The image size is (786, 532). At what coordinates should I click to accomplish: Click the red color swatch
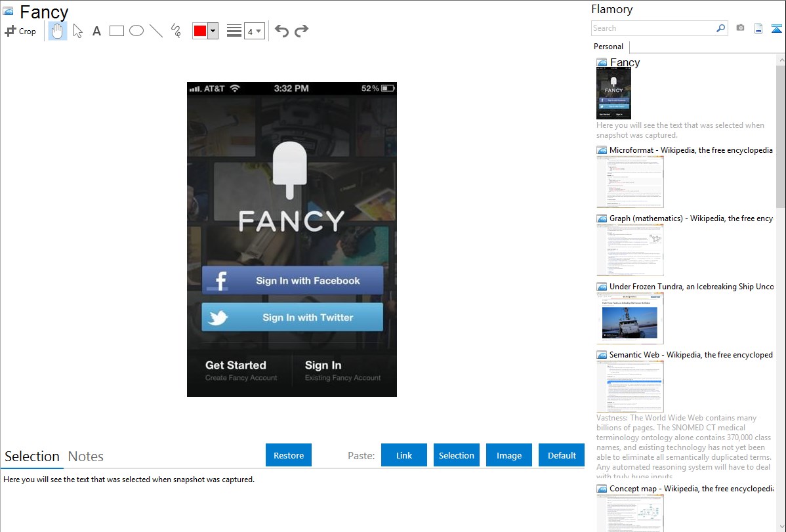[200, 31]
